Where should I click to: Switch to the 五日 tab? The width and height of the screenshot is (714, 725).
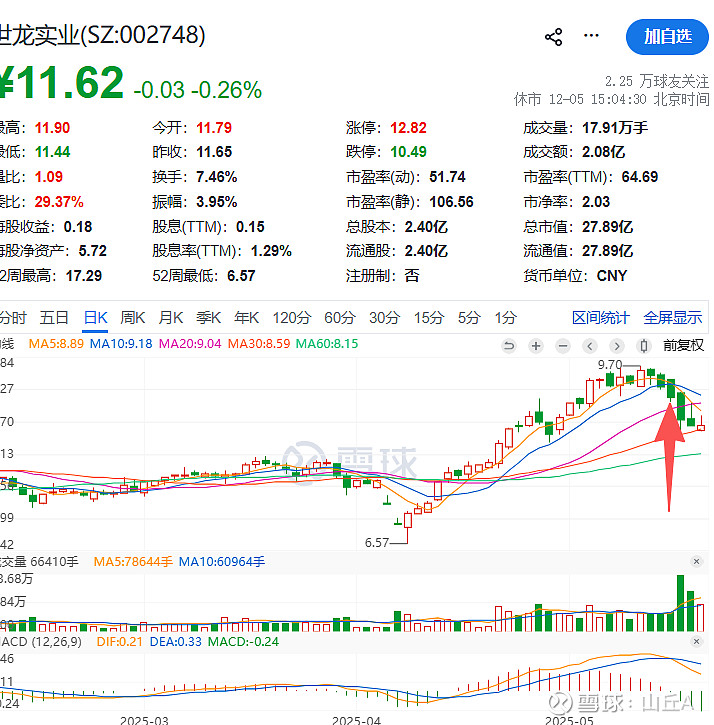(x=54, y=318)
